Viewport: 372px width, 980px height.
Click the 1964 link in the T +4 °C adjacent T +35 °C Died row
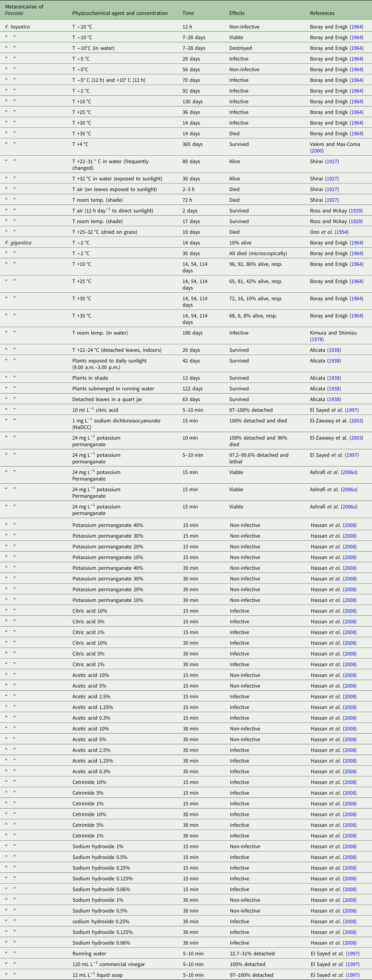(356, 134)
